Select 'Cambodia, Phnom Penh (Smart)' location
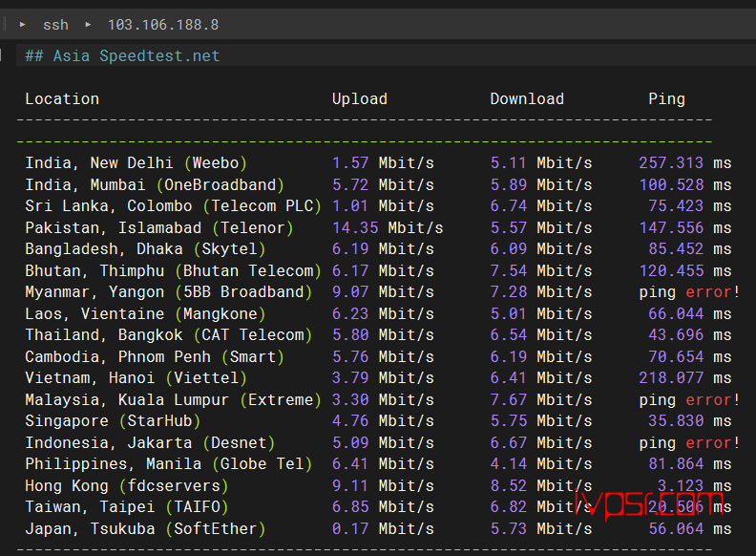Viewport: 756px width, 556px height. [x=155, y=356]
